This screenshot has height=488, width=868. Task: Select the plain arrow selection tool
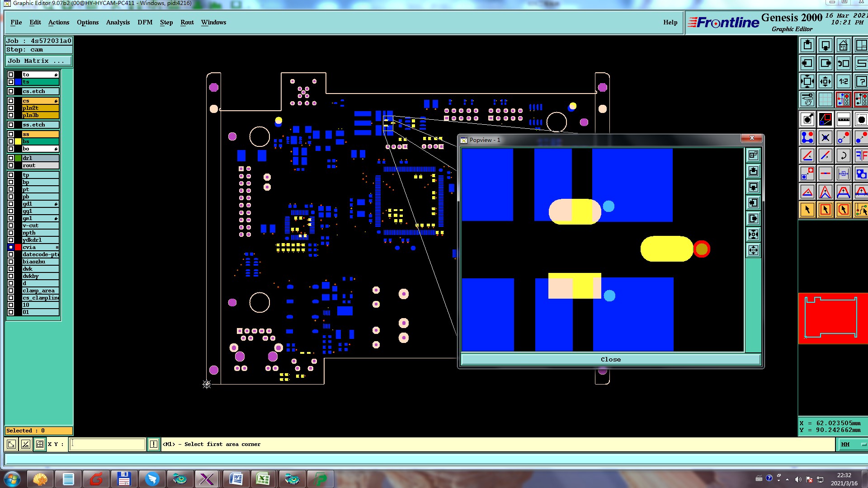click(x=807, y=210)
